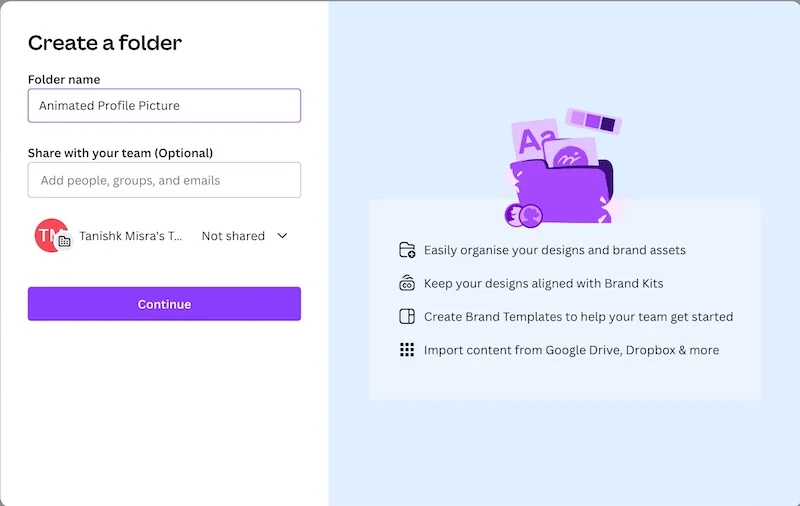Click the Continue button
Image resolution: width=800 pixels, height=506 pixels.
(164, 304)
